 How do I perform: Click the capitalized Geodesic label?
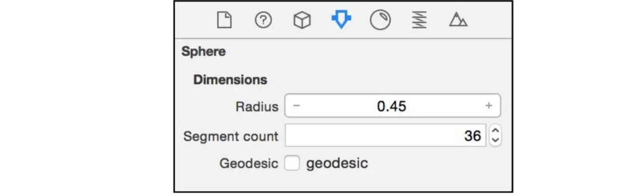click(x=249, y=163)
